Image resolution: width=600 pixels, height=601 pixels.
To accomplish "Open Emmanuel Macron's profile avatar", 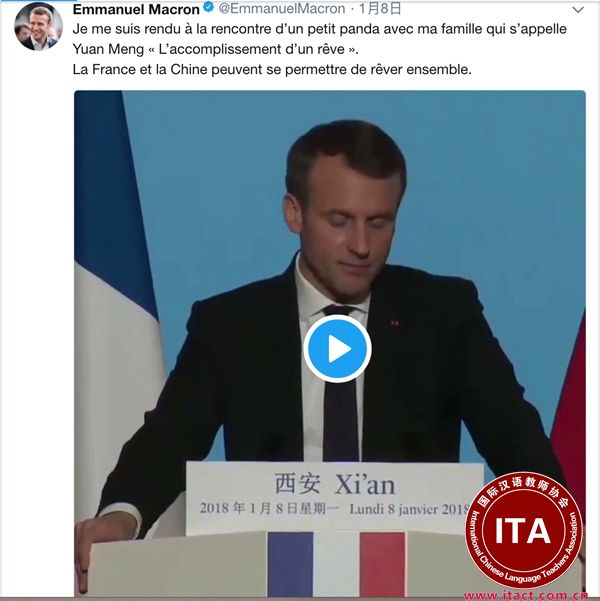I will 38,26.
